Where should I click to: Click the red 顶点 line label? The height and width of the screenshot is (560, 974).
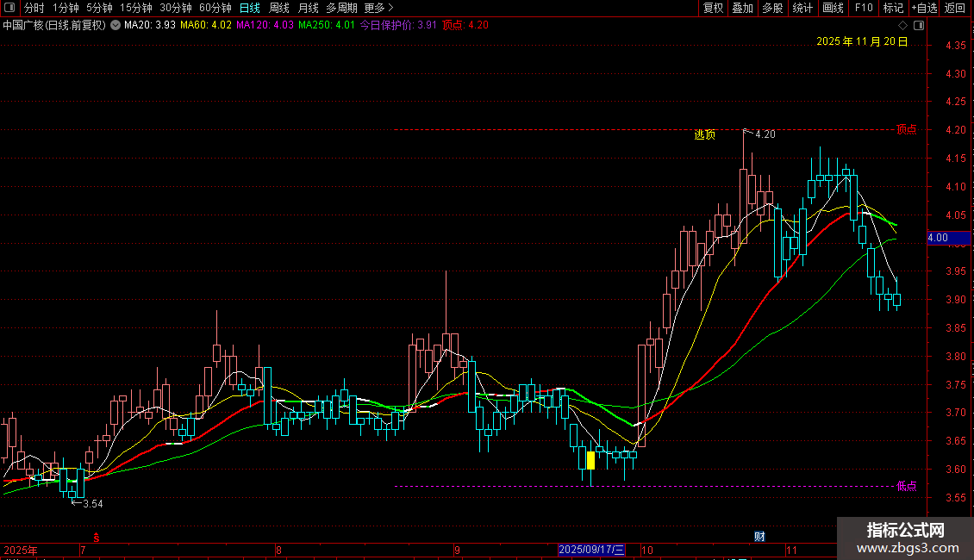point(906,129)
